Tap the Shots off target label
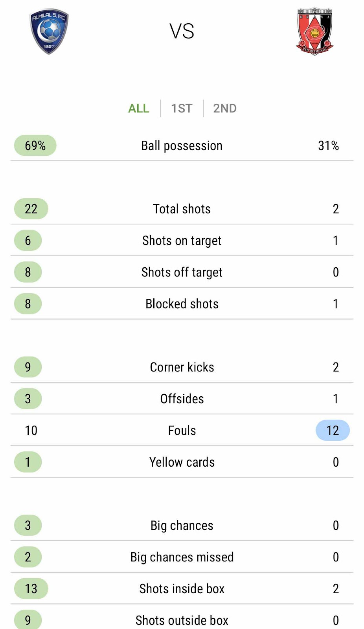This screenshot has height=629, width=364. (182, 272)
